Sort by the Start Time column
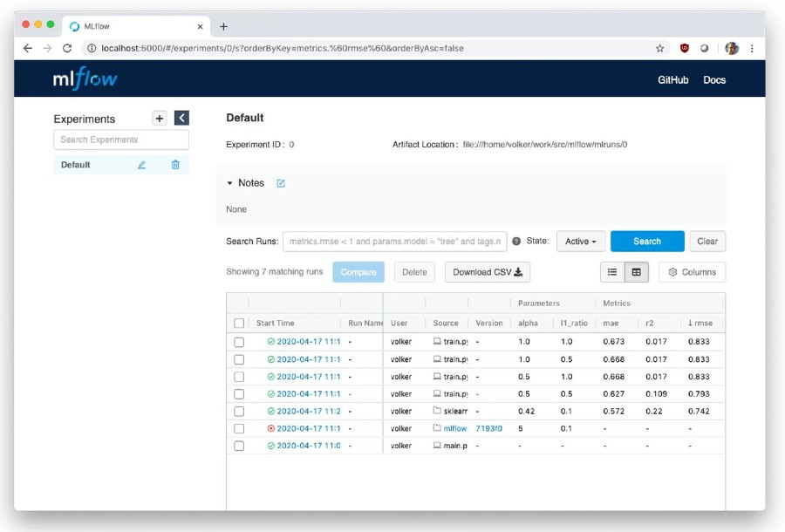 (x=276, y=324)
